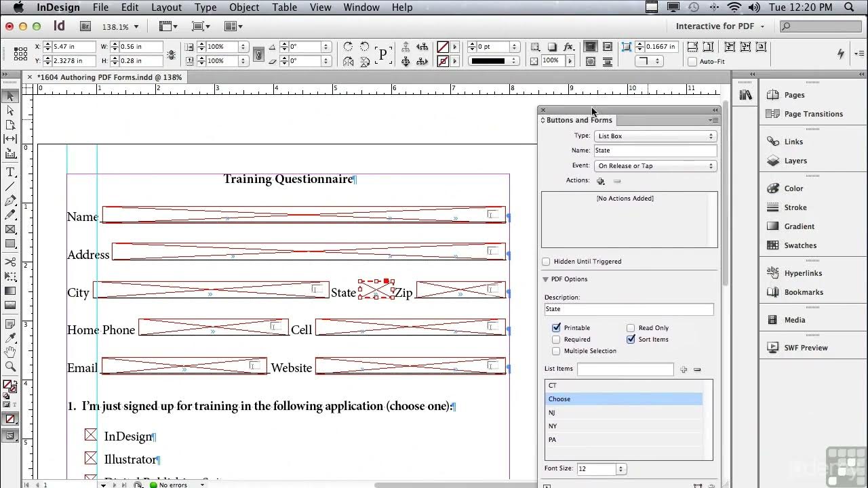Select the Direct Selection tool
Screen dimensions: 868x488
10,110
